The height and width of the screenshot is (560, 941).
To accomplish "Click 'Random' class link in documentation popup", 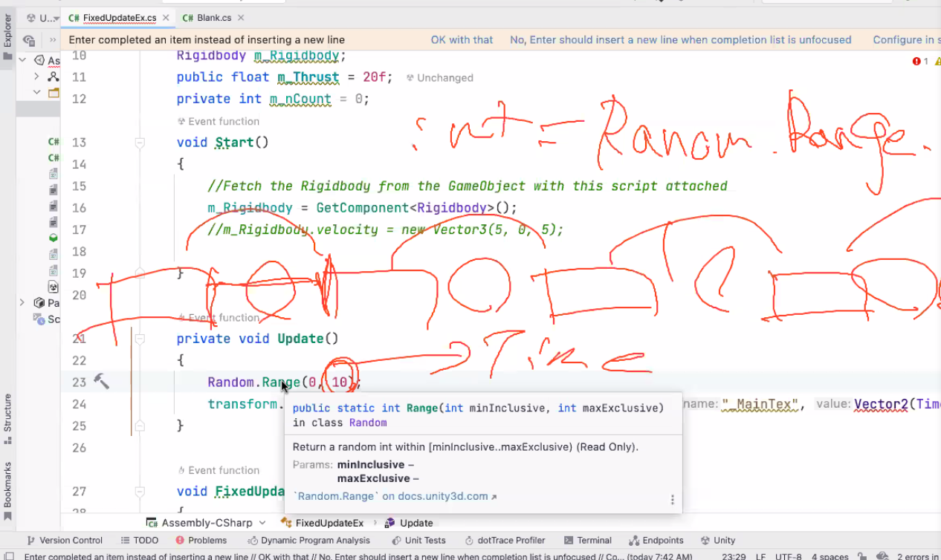I will tap(368, 423).
